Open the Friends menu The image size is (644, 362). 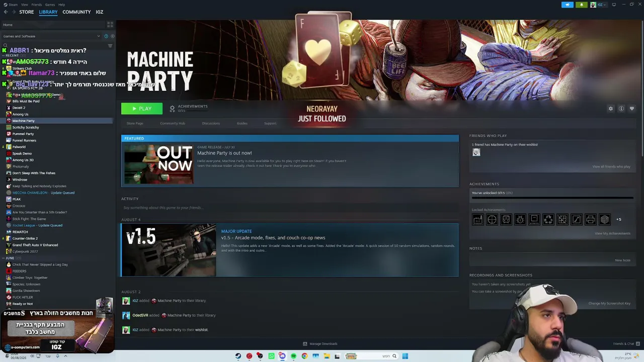coord(37,5)
